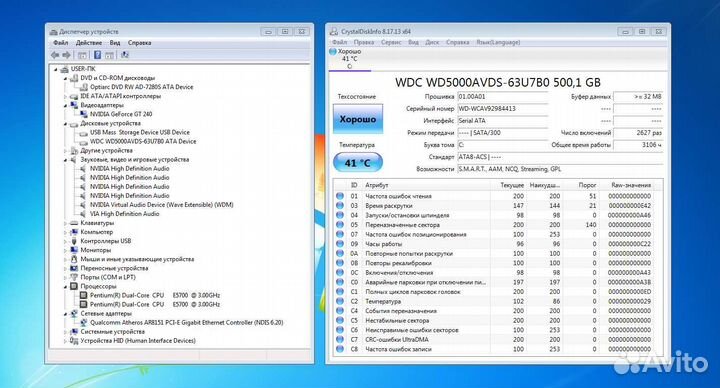Click the blue health circle in CrystalDiskInfo disk tab

pyautogui.click(x=333, y=51)
